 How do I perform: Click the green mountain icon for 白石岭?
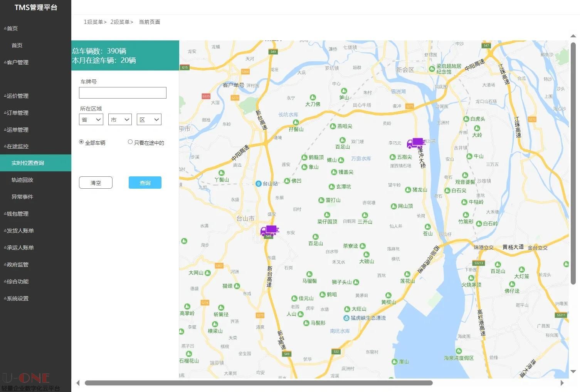click(479, 224)
